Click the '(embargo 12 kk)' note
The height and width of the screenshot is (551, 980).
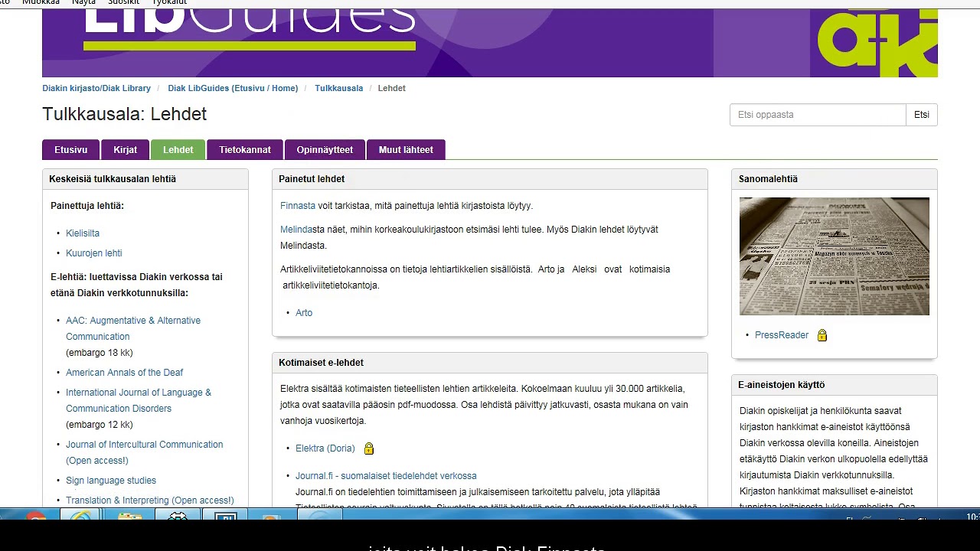tap(100, 425)
